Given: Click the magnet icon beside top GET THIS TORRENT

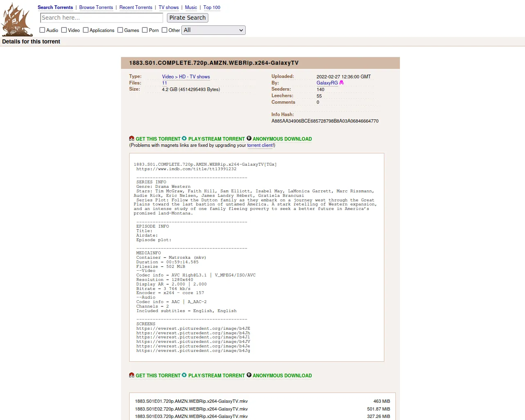Looking at the screenshot, I should point(132,139).
